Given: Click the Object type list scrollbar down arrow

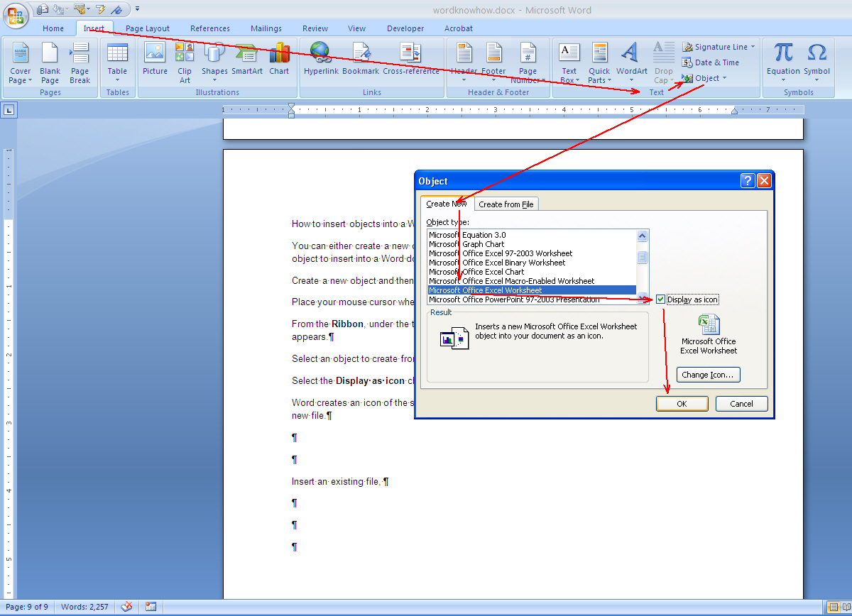Looking at the screenshot, I should click(643, 298).
